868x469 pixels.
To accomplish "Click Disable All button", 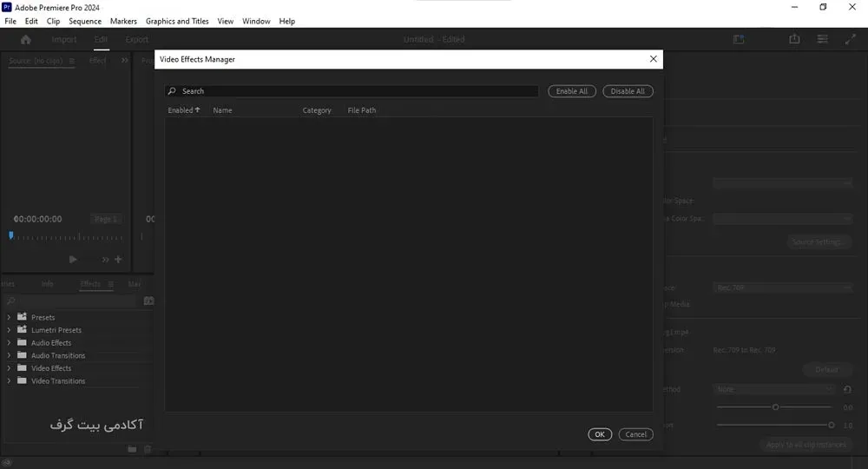I will click(628, 91).
